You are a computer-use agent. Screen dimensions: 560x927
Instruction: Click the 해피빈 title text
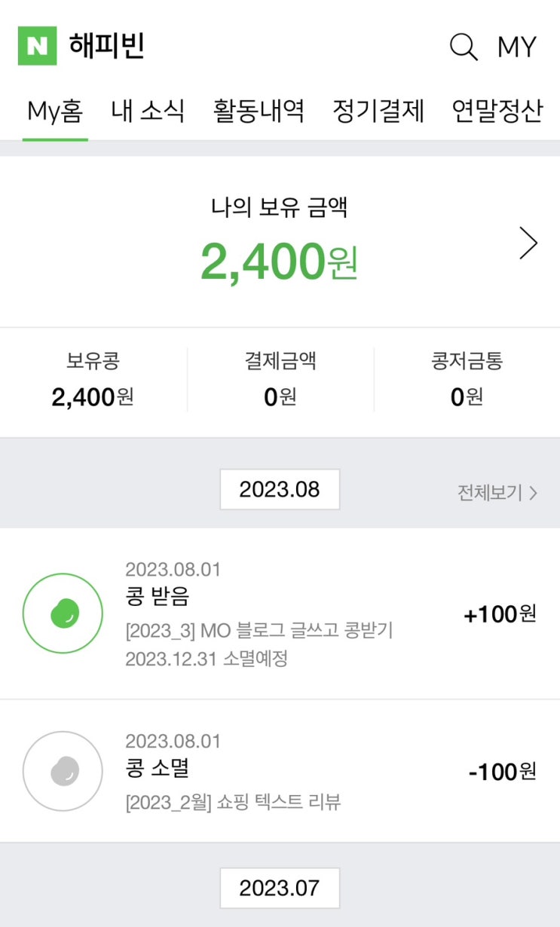(106, 46)
